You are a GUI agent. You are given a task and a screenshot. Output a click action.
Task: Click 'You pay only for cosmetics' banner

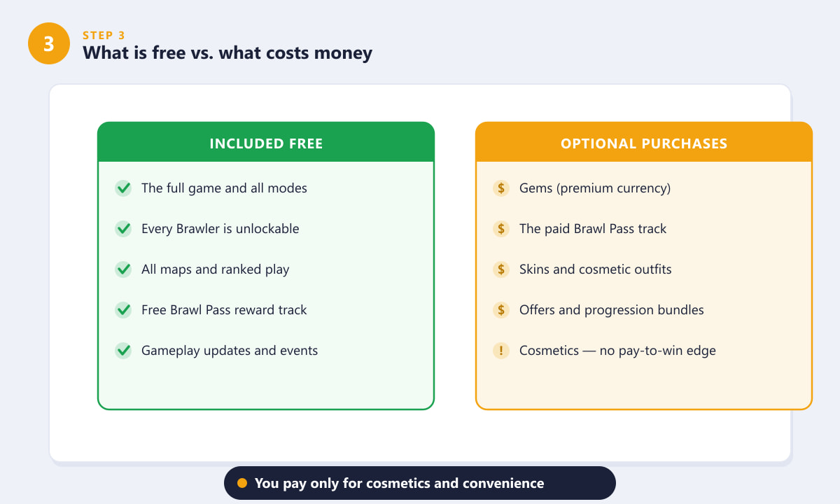[420, 483]
